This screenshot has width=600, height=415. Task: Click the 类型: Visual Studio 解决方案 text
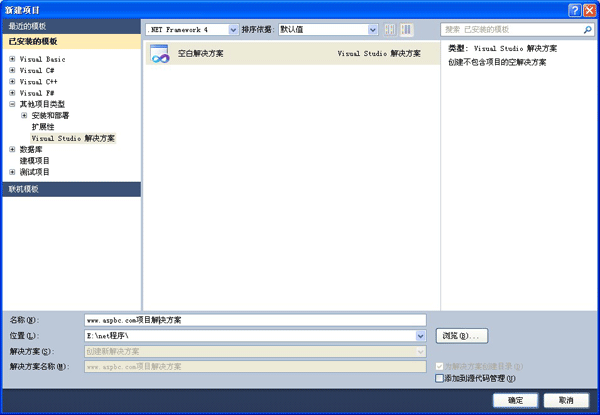(x=502, y=49)
